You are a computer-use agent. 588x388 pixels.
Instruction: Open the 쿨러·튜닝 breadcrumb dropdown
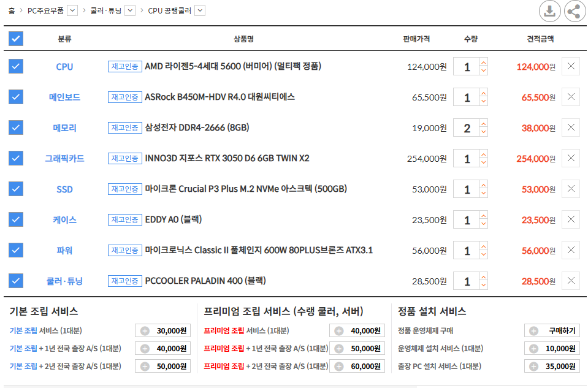coord(130,11)
